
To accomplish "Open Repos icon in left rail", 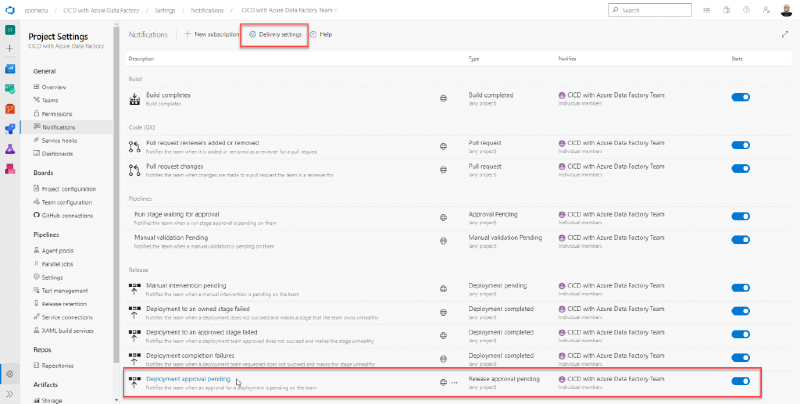I will 9,109.
